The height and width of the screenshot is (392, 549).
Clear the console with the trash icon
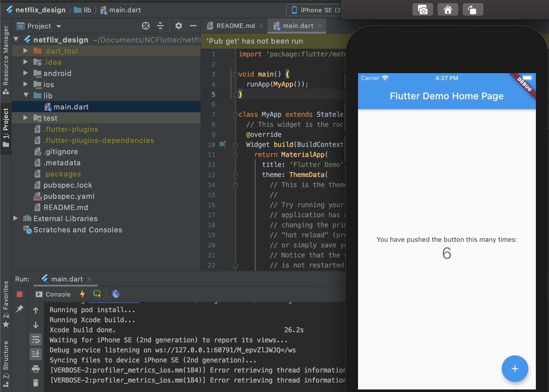click(x=36, y=383)
